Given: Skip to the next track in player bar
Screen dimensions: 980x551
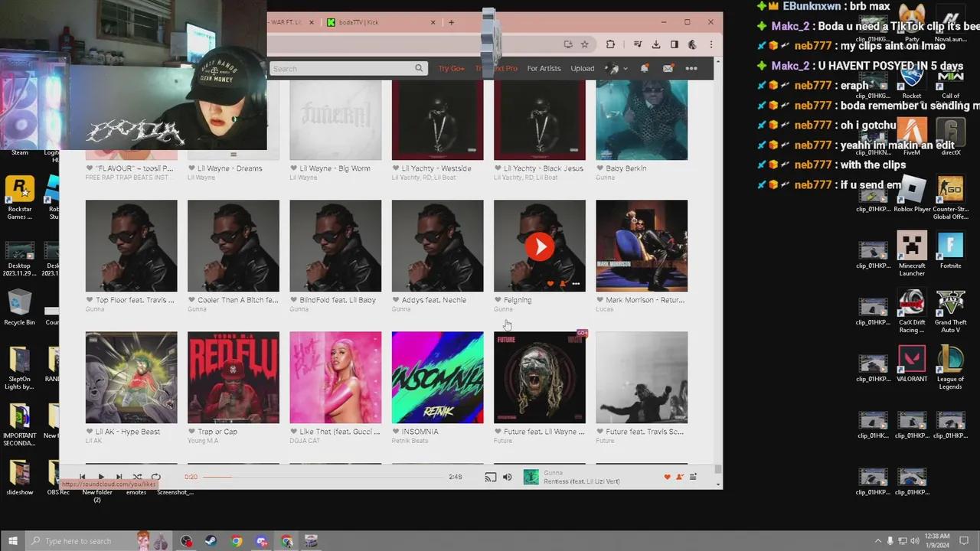Looking at the screenshot, I should click(119, 477).
